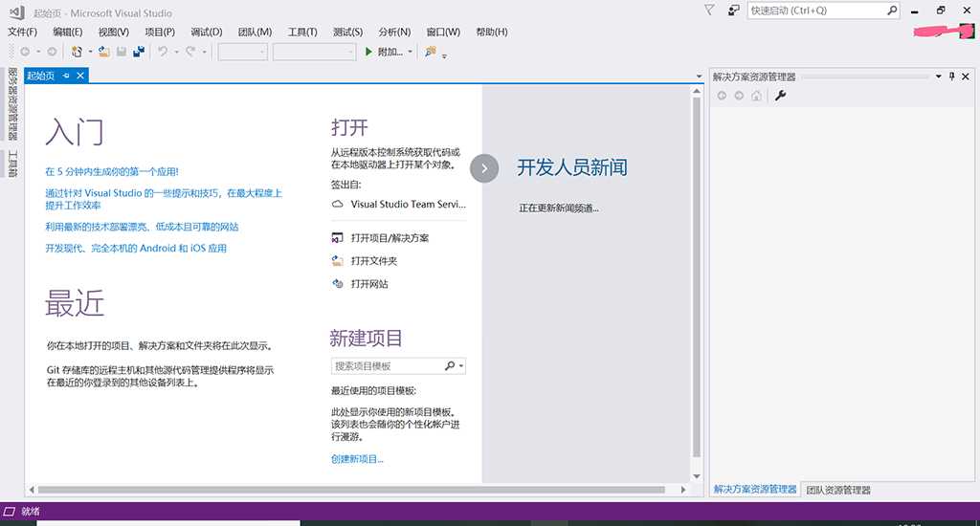The width and height of the screenshot is (980, 526).
Task: Click the New Project toolbar icon
Action: (77, 52)
